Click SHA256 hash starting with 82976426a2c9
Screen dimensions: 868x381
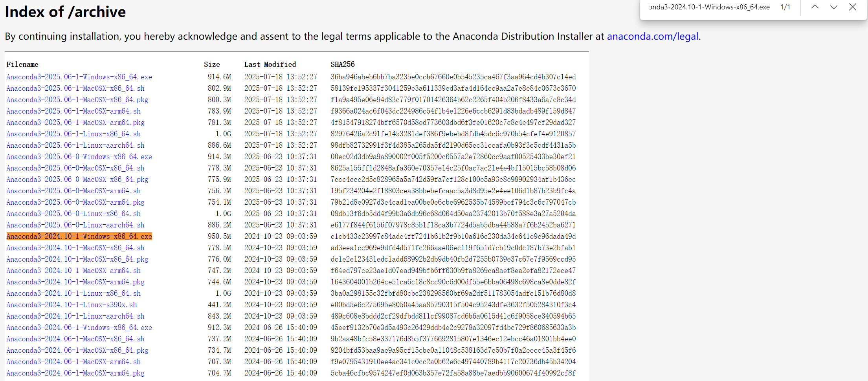[x=453, y=134]
